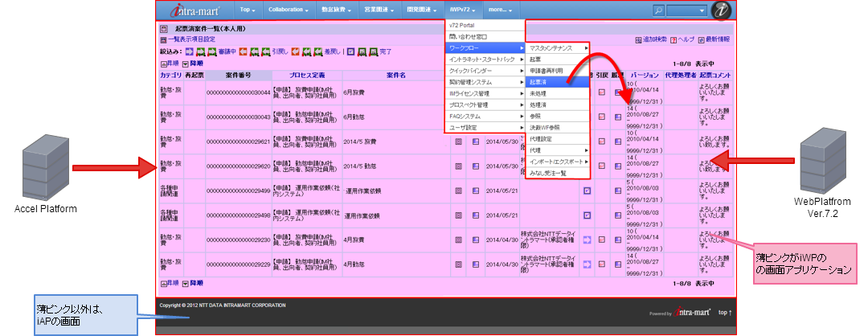Viewport: 868px width, 336px height.
Task: Select FAQシステム menu item
Action: click(485, 117)
